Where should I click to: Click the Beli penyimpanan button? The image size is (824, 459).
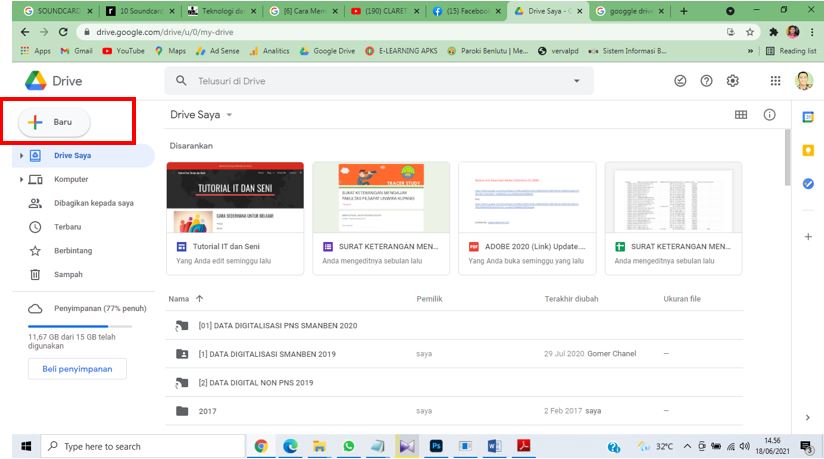pyautogui.click(x=77, y=369)
